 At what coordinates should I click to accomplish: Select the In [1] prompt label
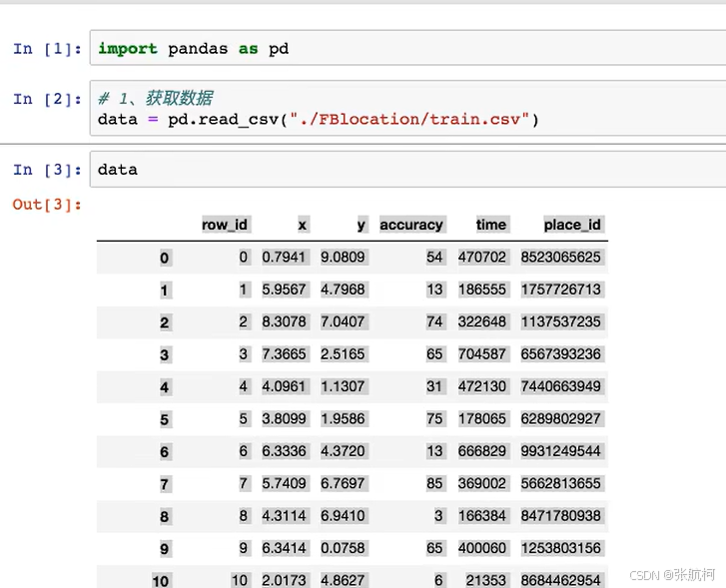click(x=47, y=49)
